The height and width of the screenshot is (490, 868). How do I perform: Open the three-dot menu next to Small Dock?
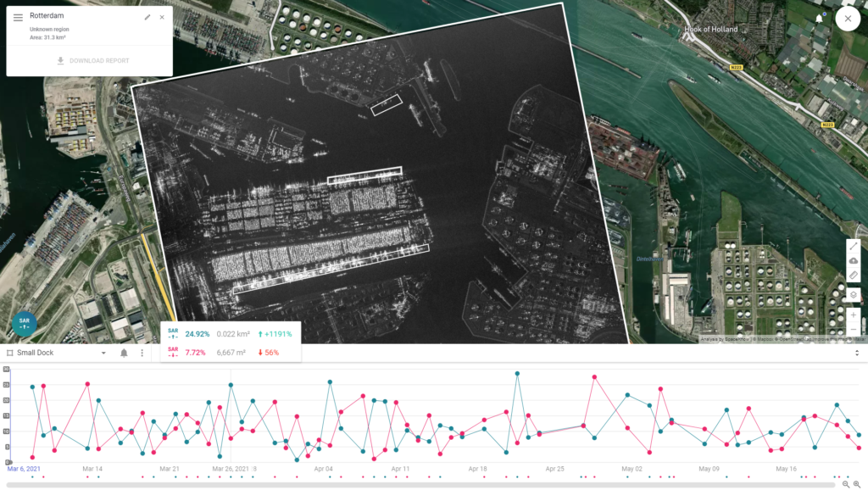pyautogui.click(x=142, y=353)
